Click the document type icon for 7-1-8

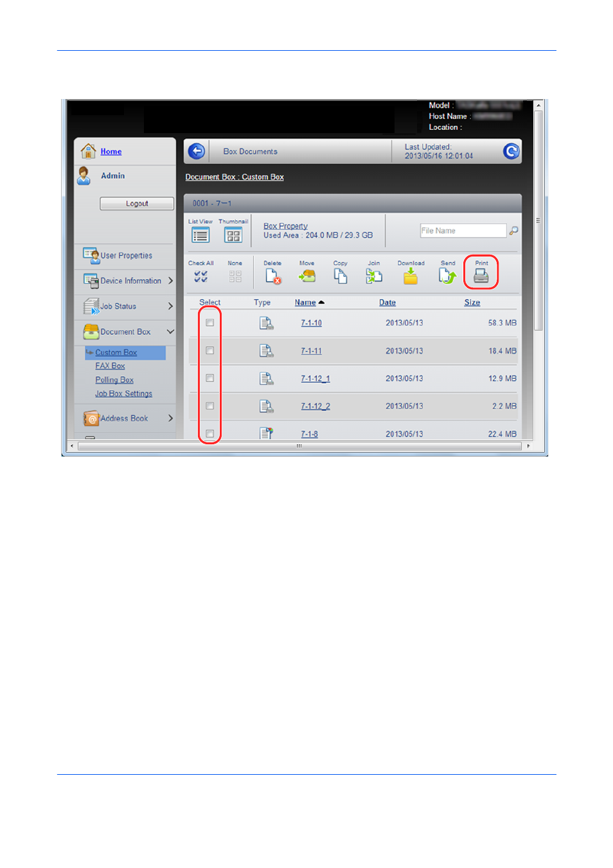coord(267,433)
